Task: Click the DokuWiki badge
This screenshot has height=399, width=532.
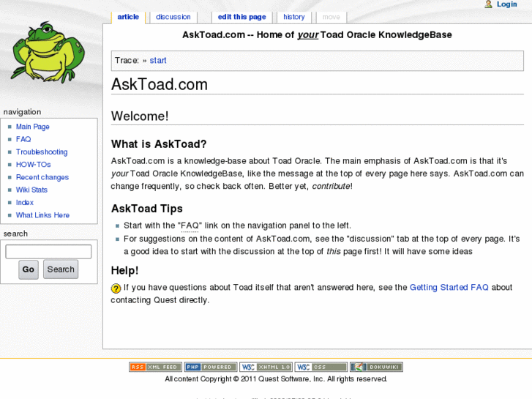Action: (x=376, y=367)
